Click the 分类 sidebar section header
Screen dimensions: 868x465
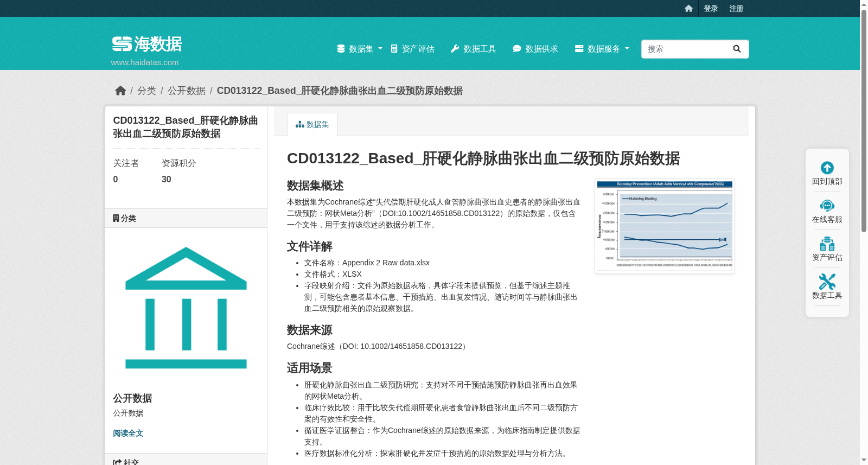coord(186,218)
